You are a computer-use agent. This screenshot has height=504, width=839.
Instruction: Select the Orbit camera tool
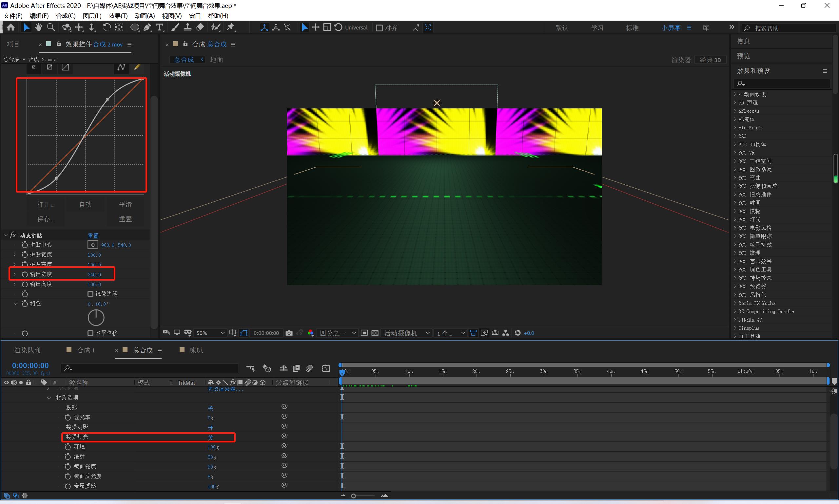click(67, 28)
